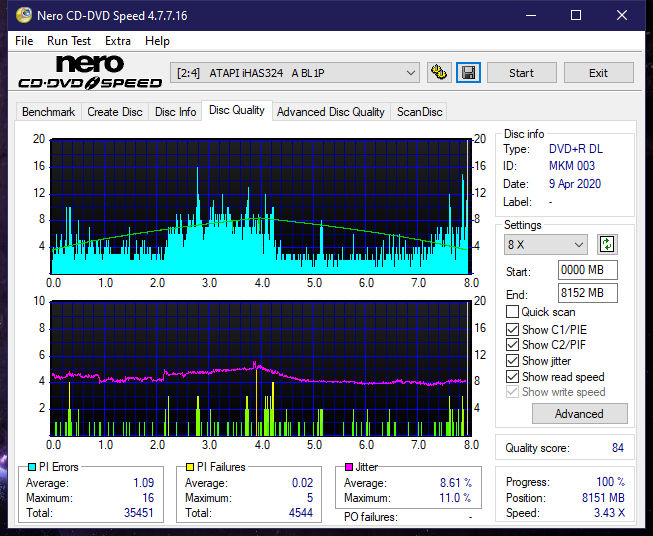Switch to the Advanced Disc Quality tab
The image size is (653, 536).
point(330,112)
